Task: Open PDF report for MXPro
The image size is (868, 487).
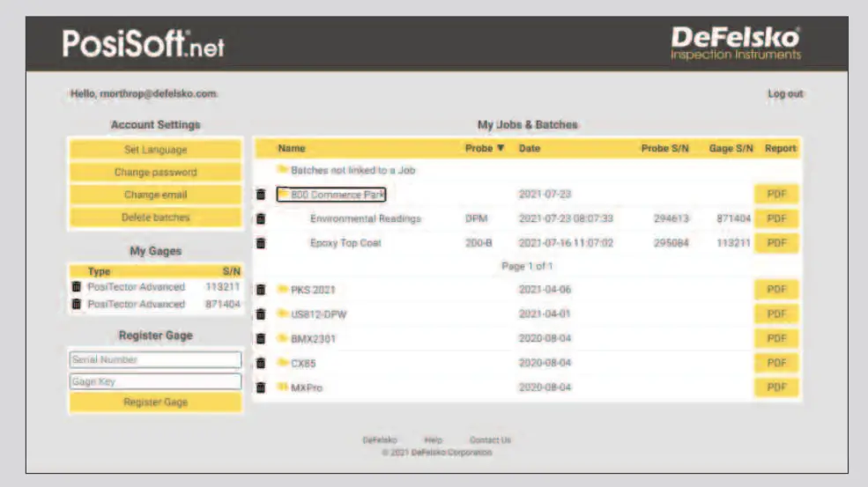Action: tap(776, 387)
